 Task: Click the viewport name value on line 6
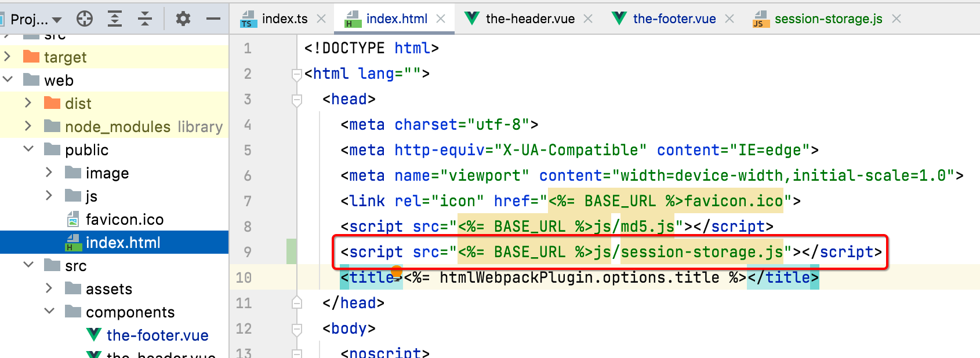tap(485, 176)
